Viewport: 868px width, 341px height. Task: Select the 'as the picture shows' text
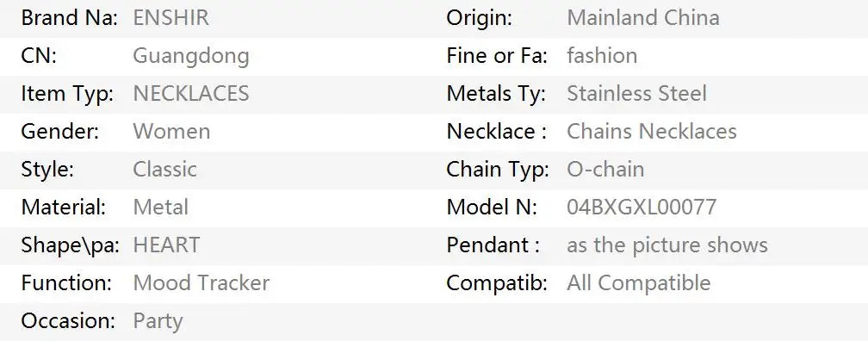click(667, 245)
